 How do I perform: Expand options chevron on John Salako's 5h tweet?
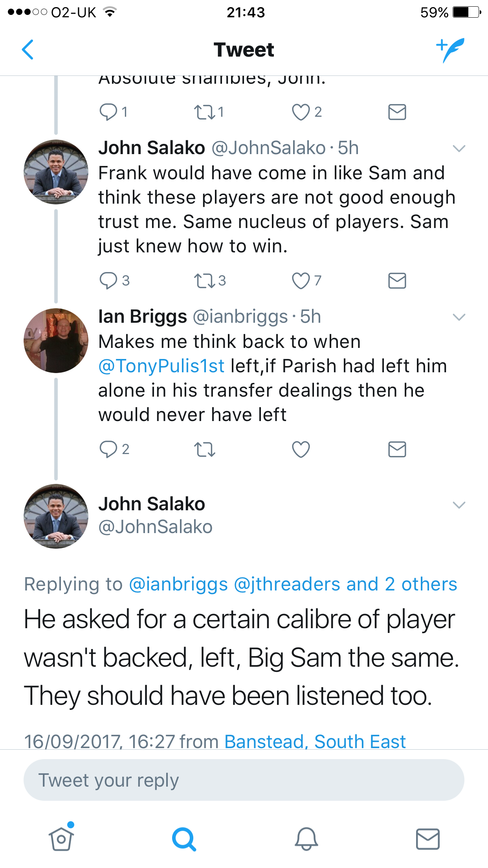coord(459,149)
